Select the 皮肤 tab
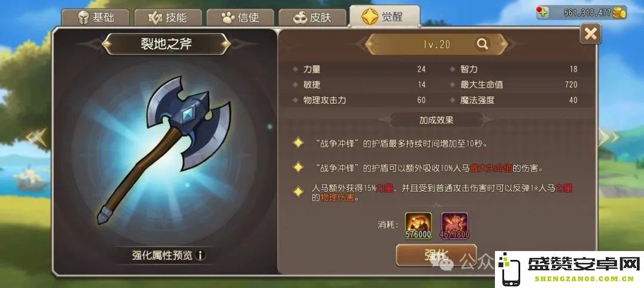The height and width of the screenshot is (288, 644). pos(312,18)
